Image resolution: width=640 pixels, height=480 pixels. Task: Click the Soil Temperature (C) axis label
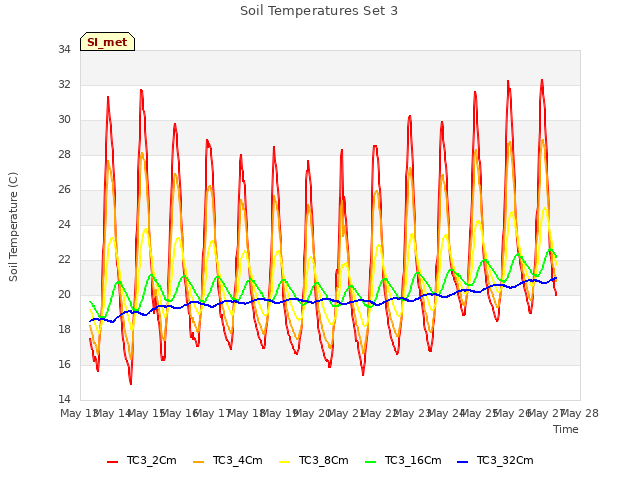tap(13, 227)
